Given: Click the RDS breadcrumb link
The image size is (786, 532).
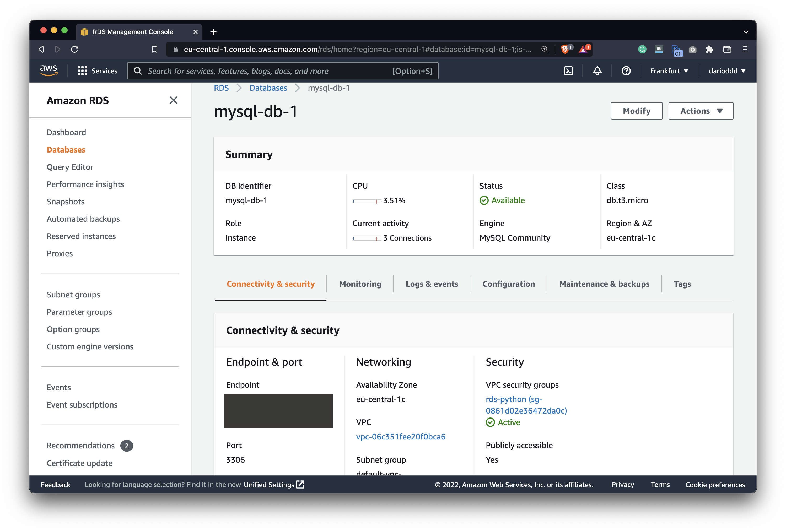Looking at the screenshot, I should pyautogui.click(x=221, y=88).
